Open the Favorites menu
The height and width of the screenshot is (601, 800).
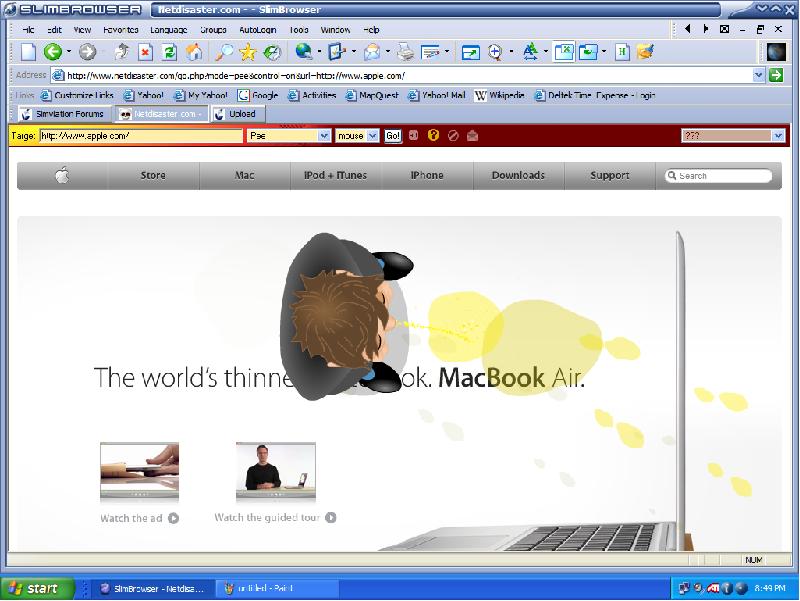[121, 30]
